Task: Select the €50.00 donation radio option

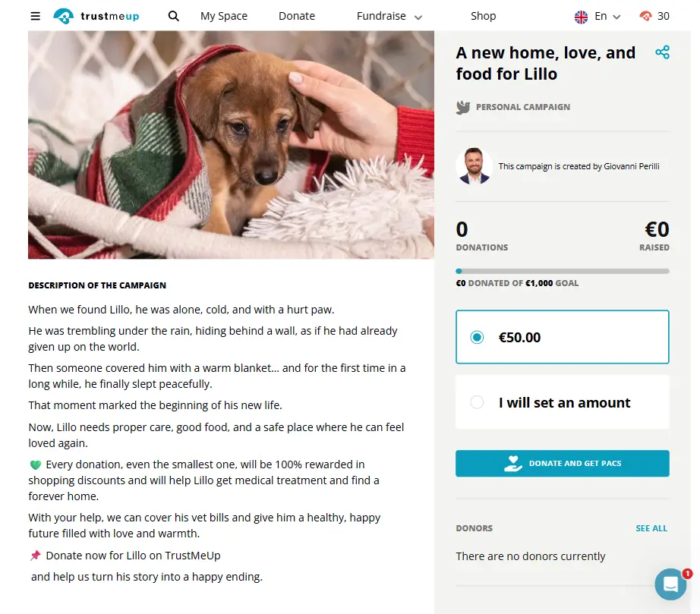Action: tap(477, 338)
